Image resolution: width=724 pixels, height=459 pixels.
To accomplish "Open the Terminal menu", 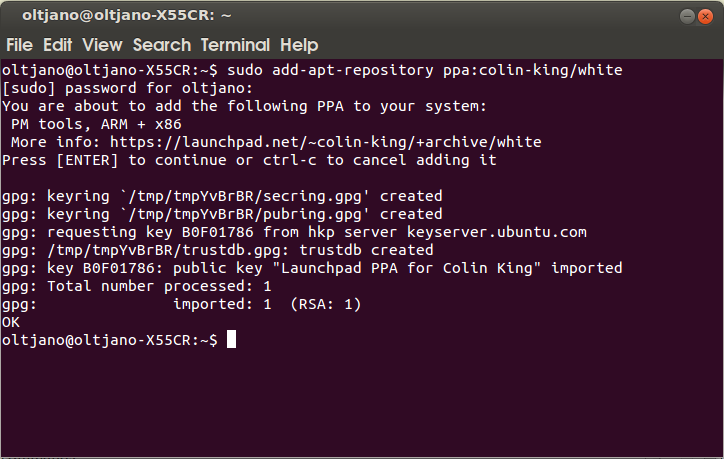I will pos(235,45).
